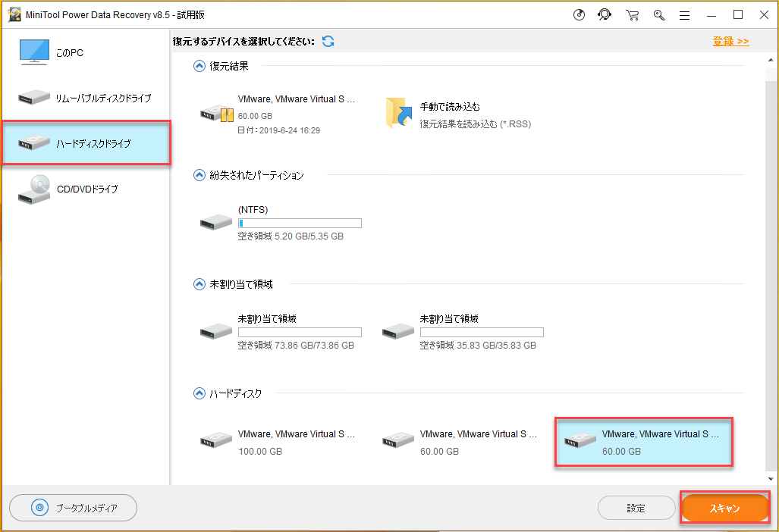The height and width of the screenshot is (532, 779).
Task: Click the 空き領域 73.86 GB/73.86 GB text
Action: (296, 346)
